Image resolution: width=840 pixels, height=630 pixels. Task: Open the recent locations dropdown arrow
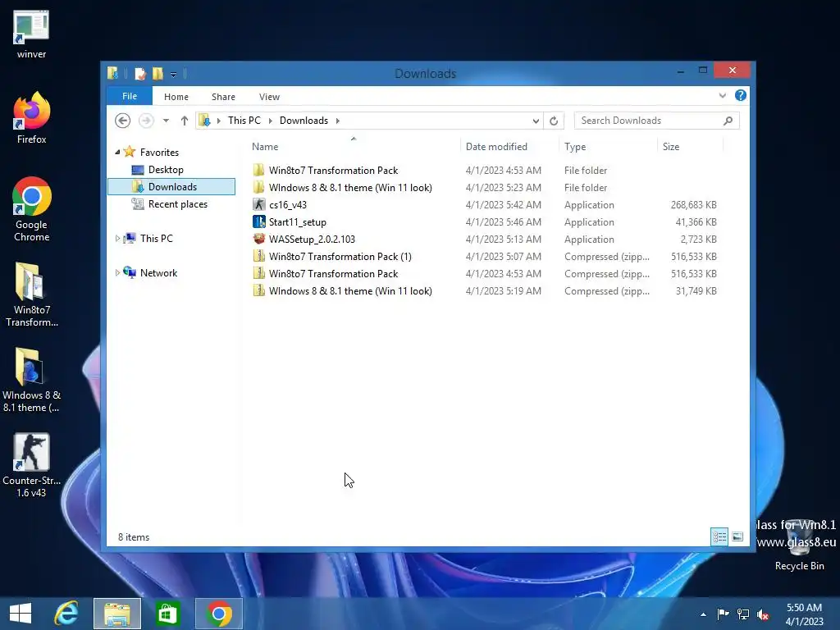coord(166,121)
